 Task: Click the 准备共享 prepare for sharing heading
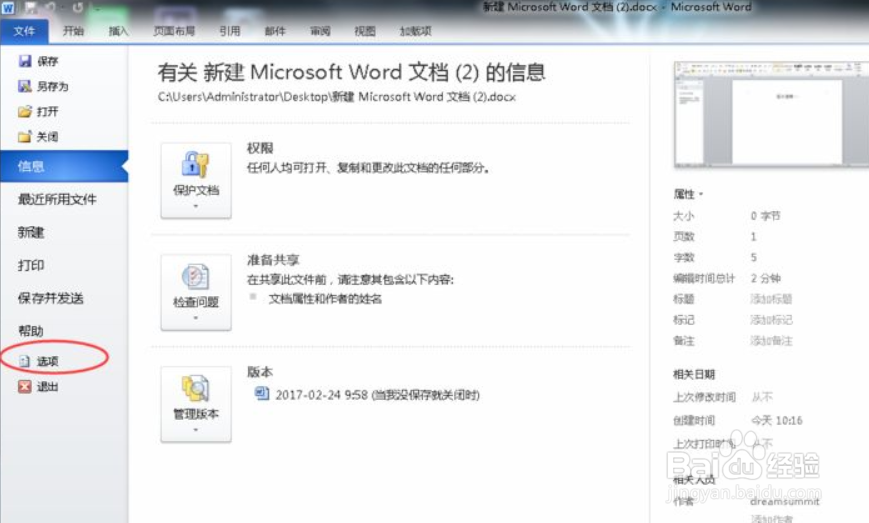pos(273,260)
